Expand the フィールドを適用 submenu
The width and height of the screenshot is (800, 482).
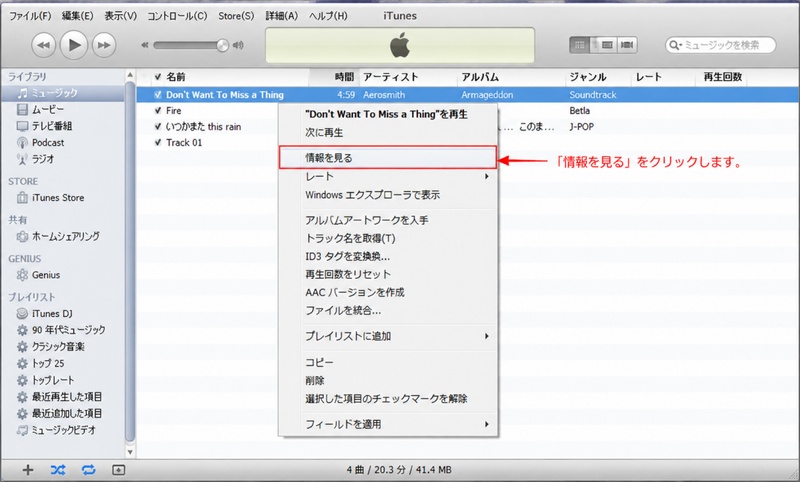(x=388, y=424)
